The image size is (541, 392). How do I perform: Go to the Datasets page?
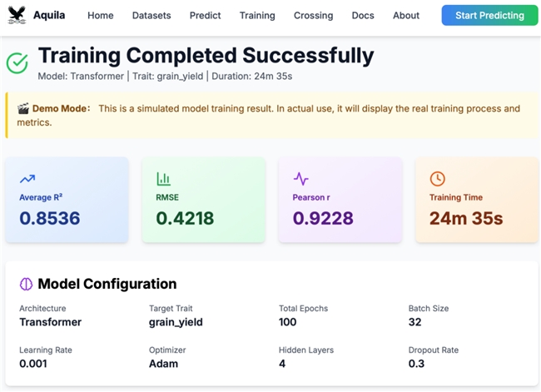click(151, 16)
